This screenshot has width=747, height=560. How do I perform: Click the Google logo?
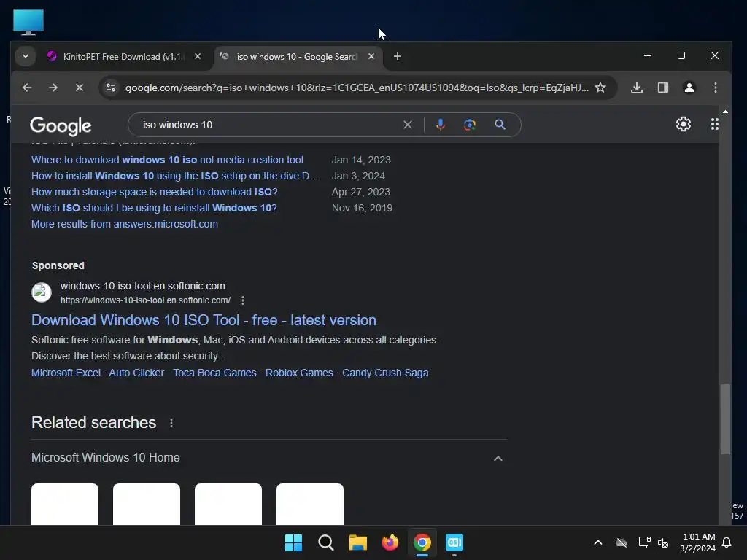[x=61, y=125]
